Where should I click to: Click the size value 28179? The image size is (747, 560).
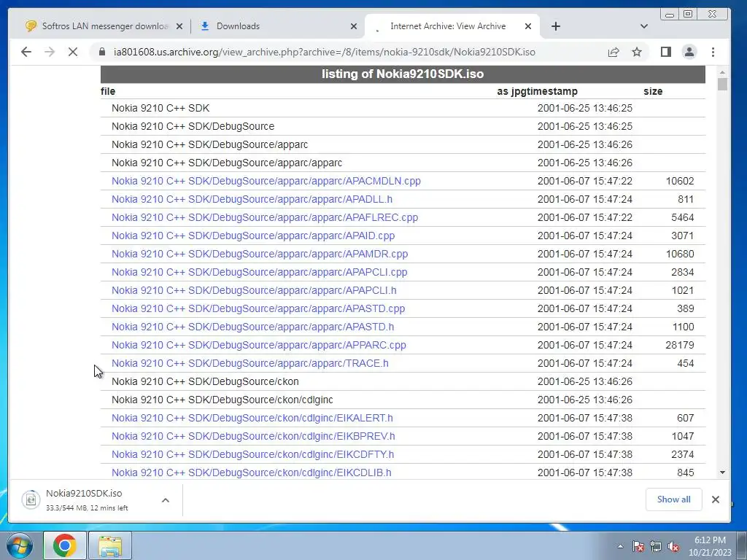(680, 345)
